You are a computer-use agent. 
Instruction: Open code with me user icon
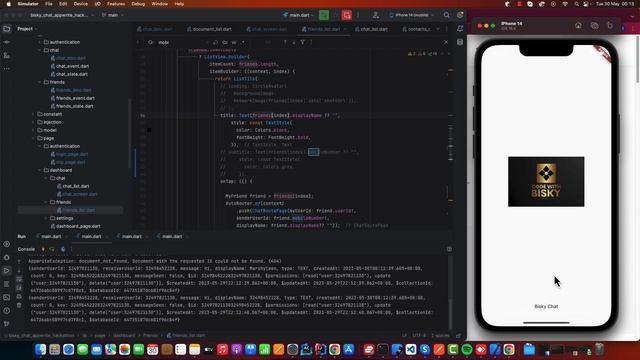point(376,15)
